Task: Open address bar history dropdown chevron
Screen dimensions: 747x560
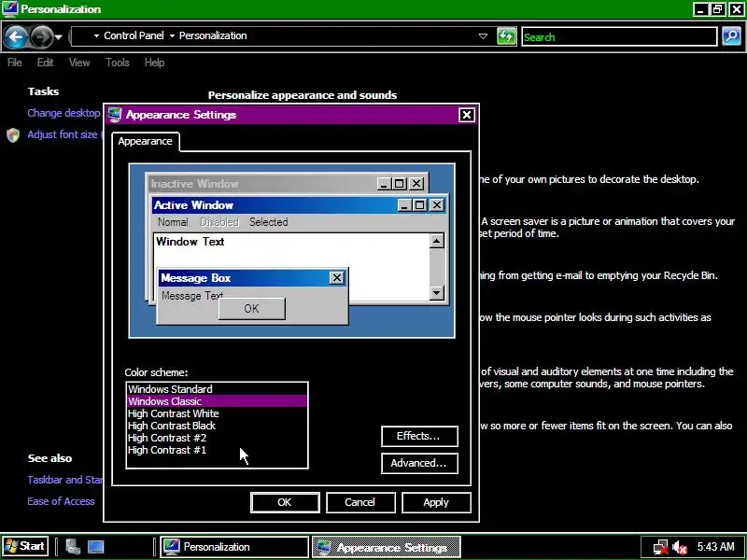Action: 483,36
